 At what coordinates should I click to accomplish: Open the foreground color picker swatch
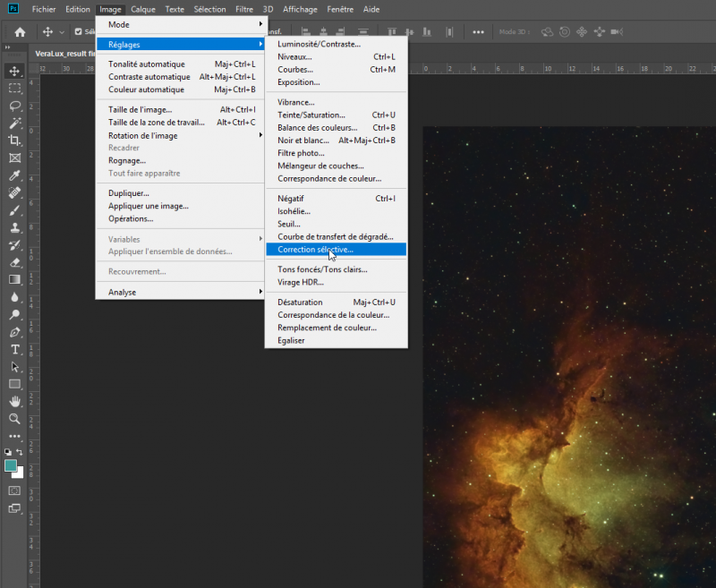[x=11, y=465]
